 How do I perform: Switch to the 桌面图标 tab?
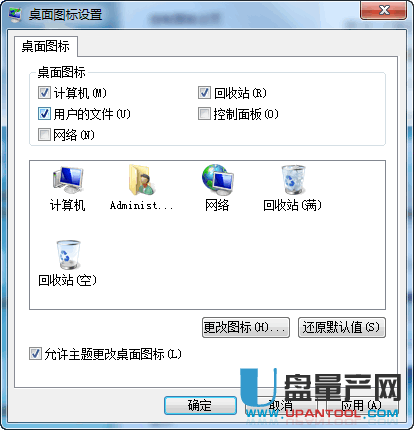tap(46, 46)
